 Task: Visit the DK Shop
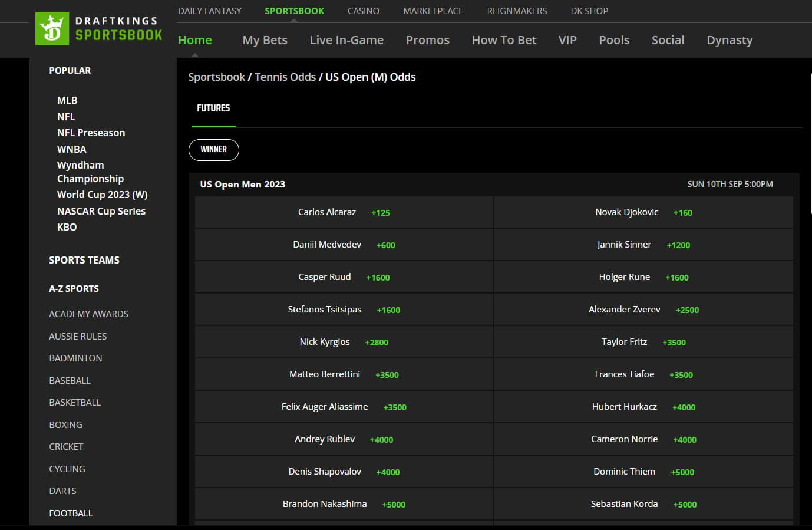tap(589, 11)
